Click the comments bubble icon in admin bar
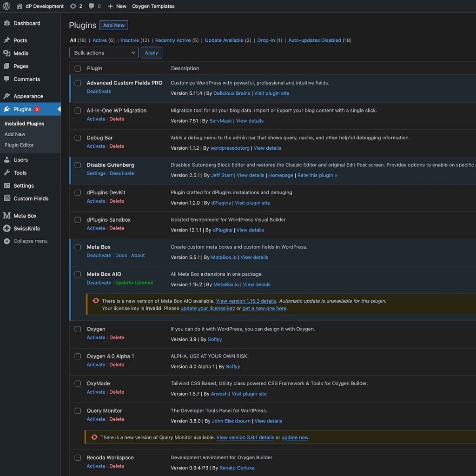476x476 pixels. [92, 6]
